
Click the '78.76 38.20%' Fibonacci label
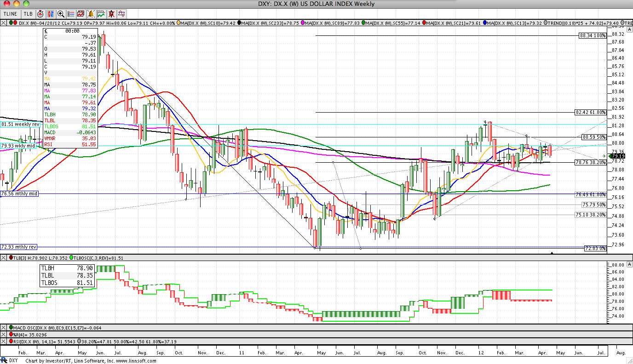click(x=591, y=162)
